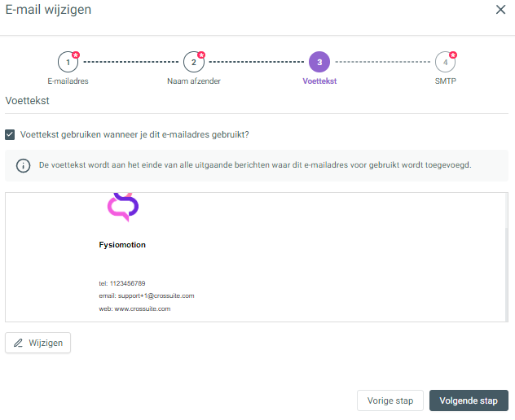Viewport: 515px width, 420px height.
Task: Go to step 1 E-mailadres circle
Action: 68,62
